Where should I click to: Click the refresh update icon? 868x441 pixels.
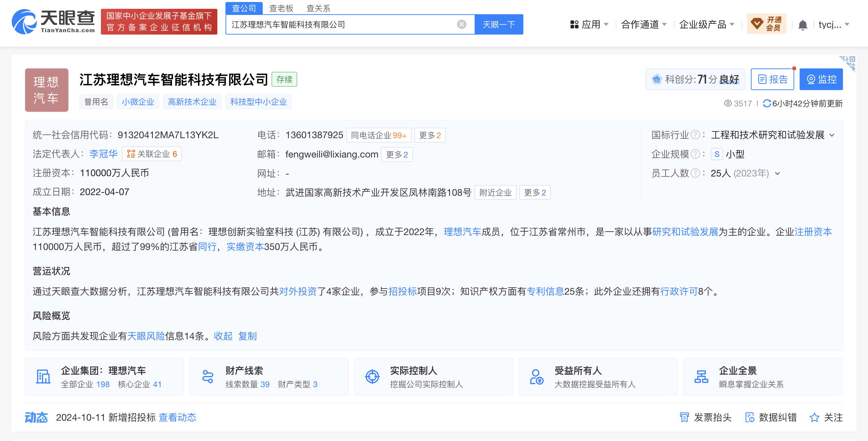pyautogui.click(x=767, y=103)
